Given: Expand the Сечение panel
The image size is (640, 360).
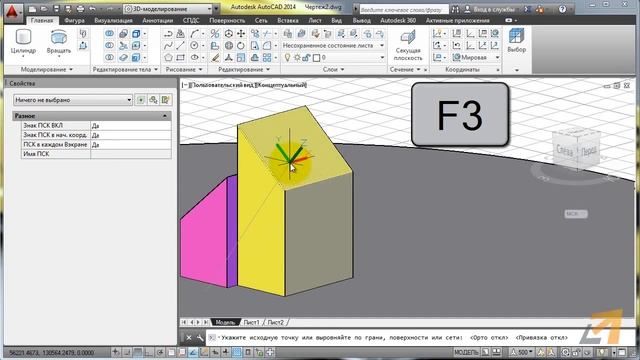Looking at the screenshot, I should tap(405, 69).
